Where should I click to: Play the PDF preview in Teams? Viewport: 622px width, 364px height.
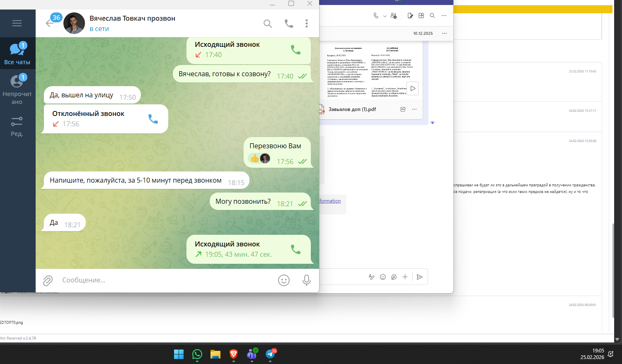tap(413, 89)
